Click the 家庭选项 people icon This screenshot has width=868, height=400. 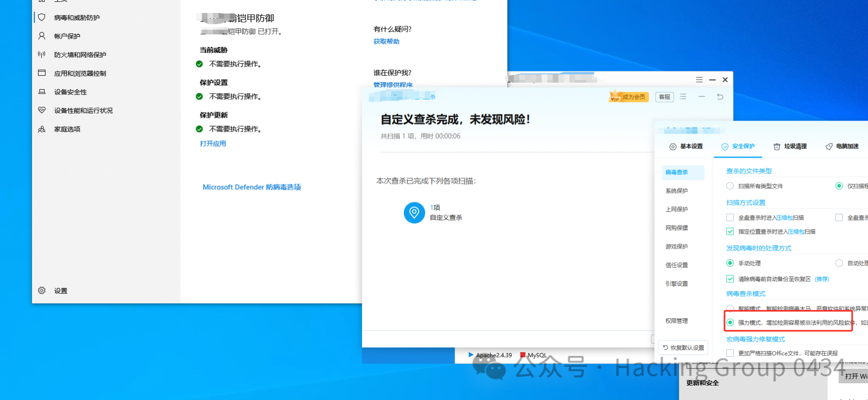coord(42,129)
